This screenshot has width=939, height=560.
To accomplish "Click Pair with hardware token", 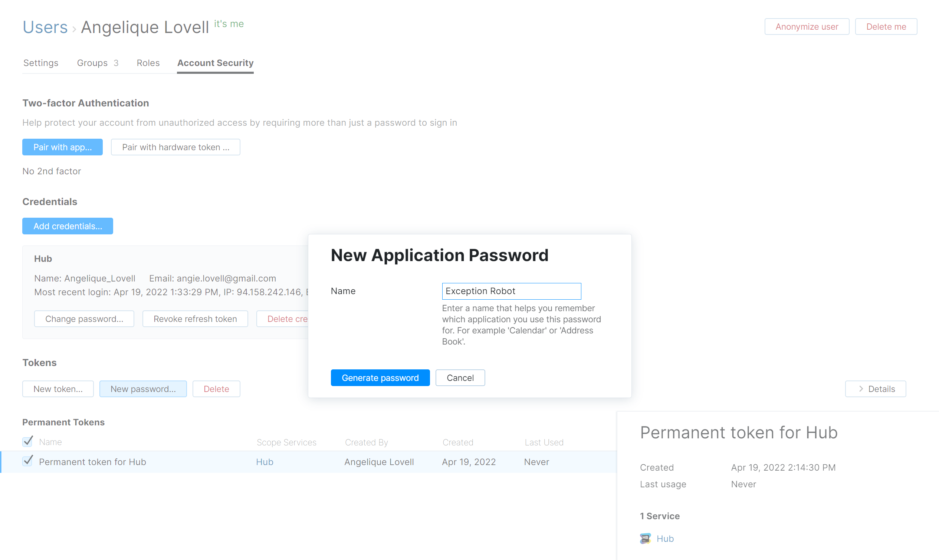I will pos(175,147).
